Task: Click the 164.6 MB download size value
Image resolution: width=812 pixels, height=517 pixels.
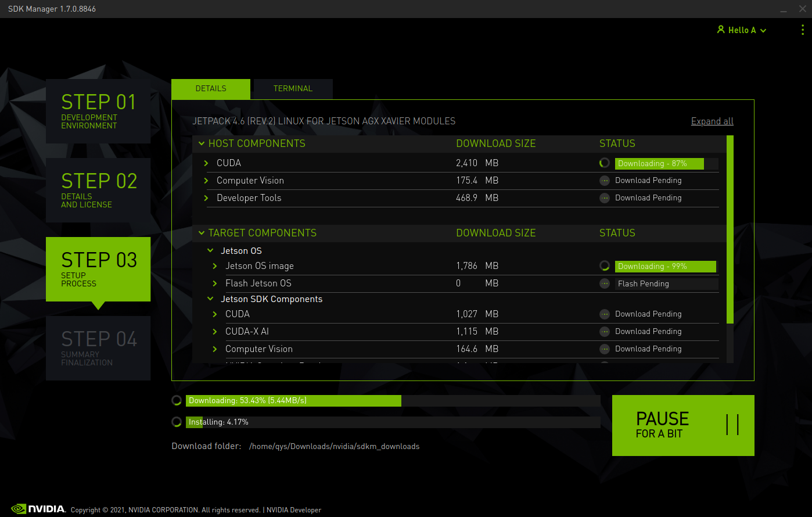Action: click(x=477, y=349)
